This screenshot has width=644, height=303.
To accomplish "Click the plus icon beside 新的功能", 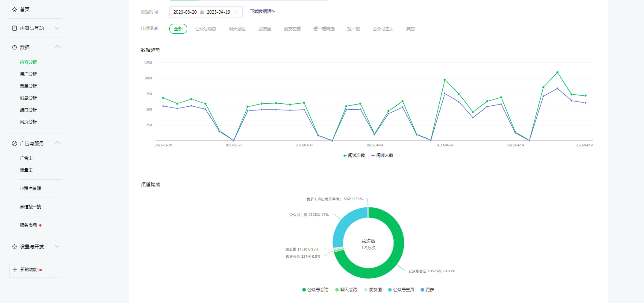I will click(15, 270).
